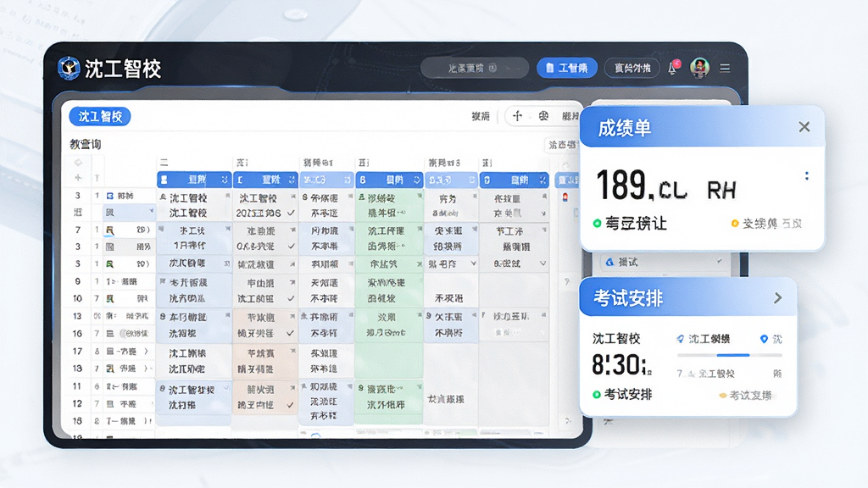Open the vertical dots menu on 成绩单 card
This screenshot has height=488, width=868.
tap(807, 176)
